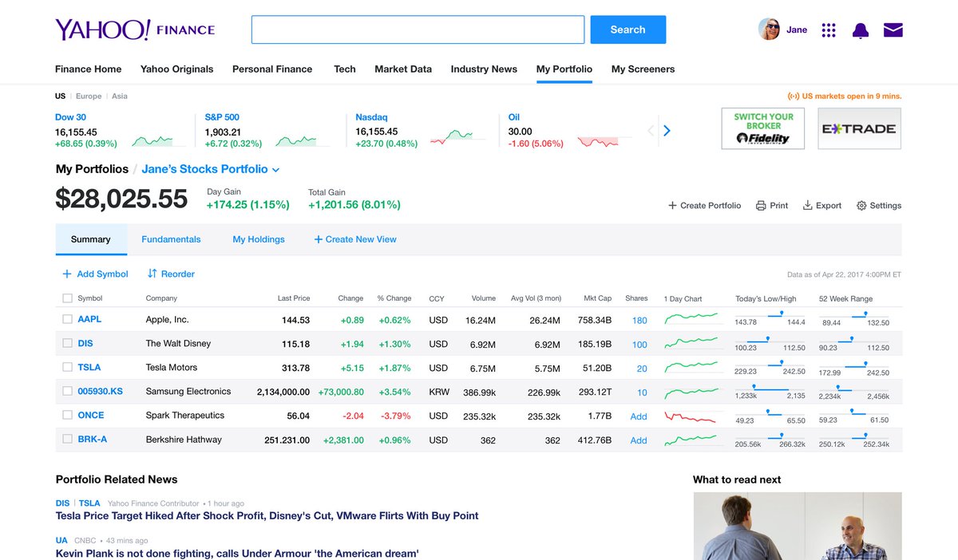Switch to the My Holdings tab
The width and height of the screenshot is (958, 560).
pos(259,239)
